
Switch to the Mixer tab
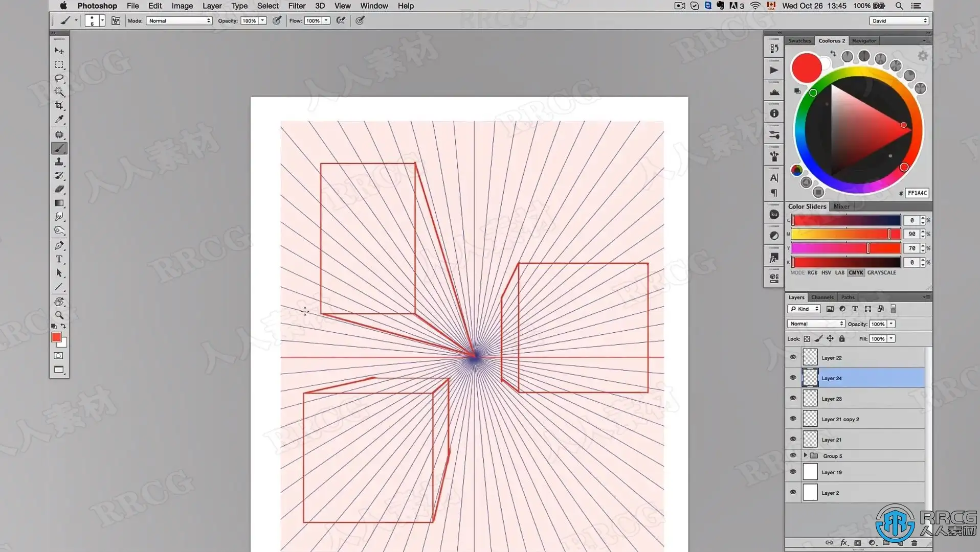[841, 206]
